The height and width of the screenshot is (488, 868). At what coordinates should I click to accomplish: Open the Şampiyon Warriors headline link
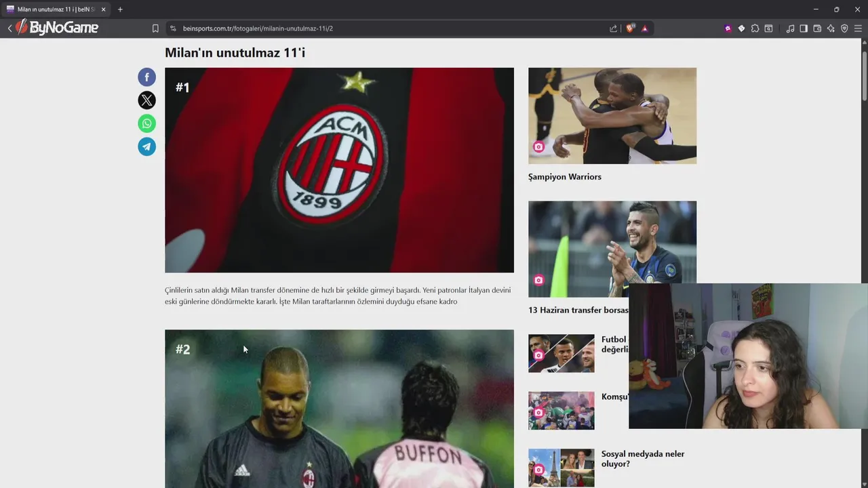point(564,177)
